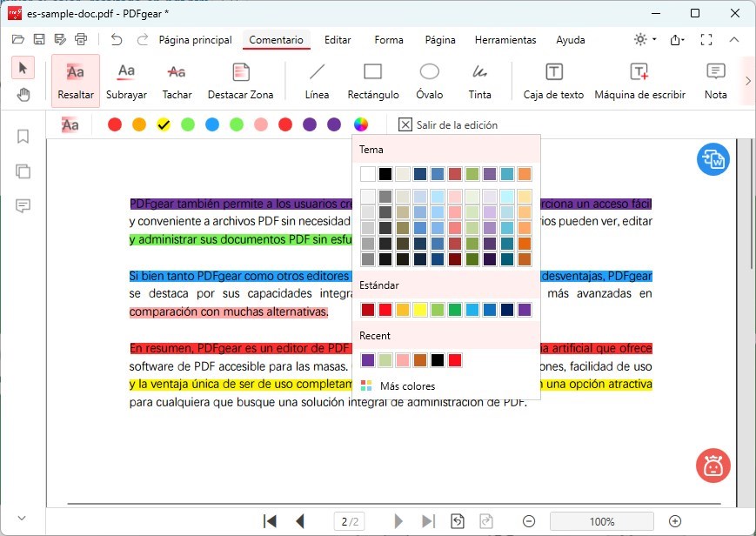The width and height of the screenshot is (756, 536).
Task: Activate the Destacar Zona tool
Action: pos(240,81)
